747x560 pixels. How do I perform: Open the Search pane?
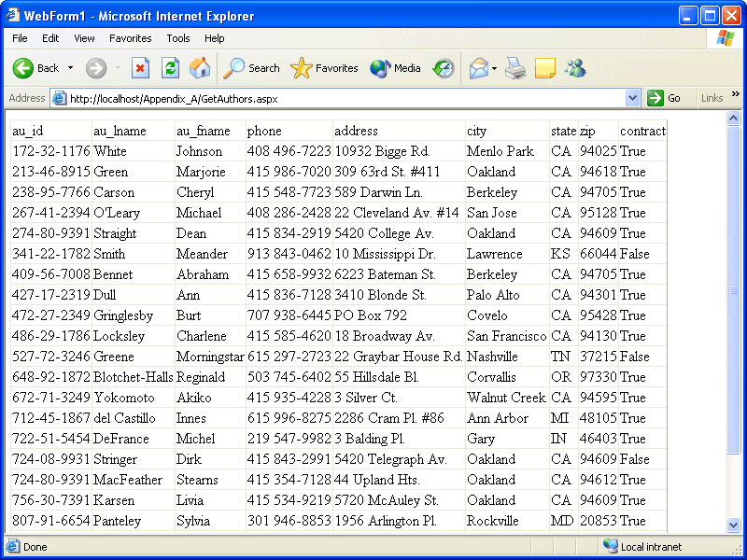coord(252,68)
